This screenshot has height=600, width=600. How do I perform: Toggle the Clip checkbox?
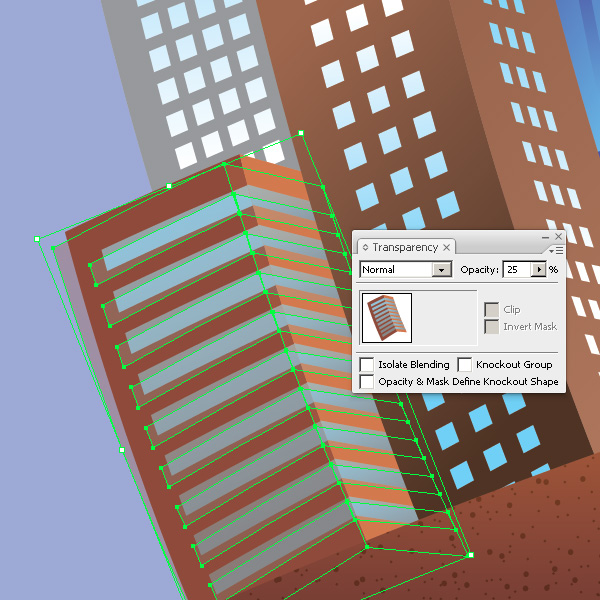(x=491, y=310)
